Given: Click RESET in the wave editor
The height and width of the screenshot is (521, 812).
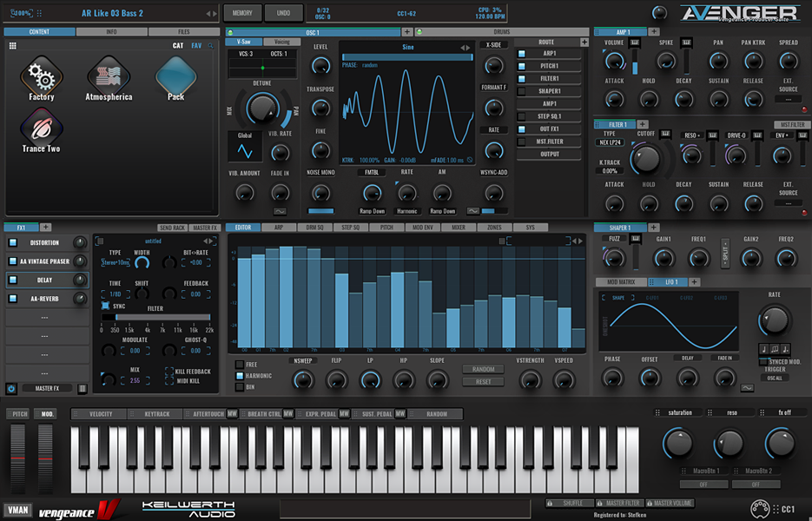Looking at the screenshot, I should (x=483, y=382).
